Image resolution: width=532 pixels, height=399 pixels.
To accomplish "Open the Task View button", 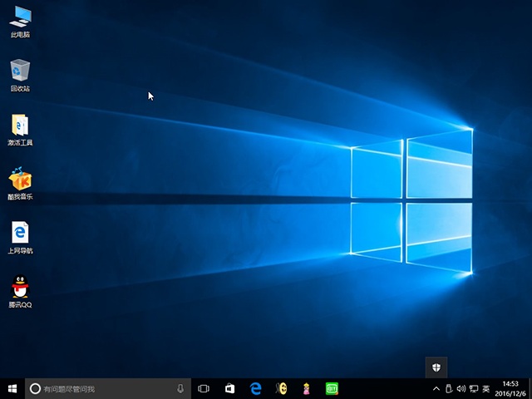I will (x=204, y=388).
